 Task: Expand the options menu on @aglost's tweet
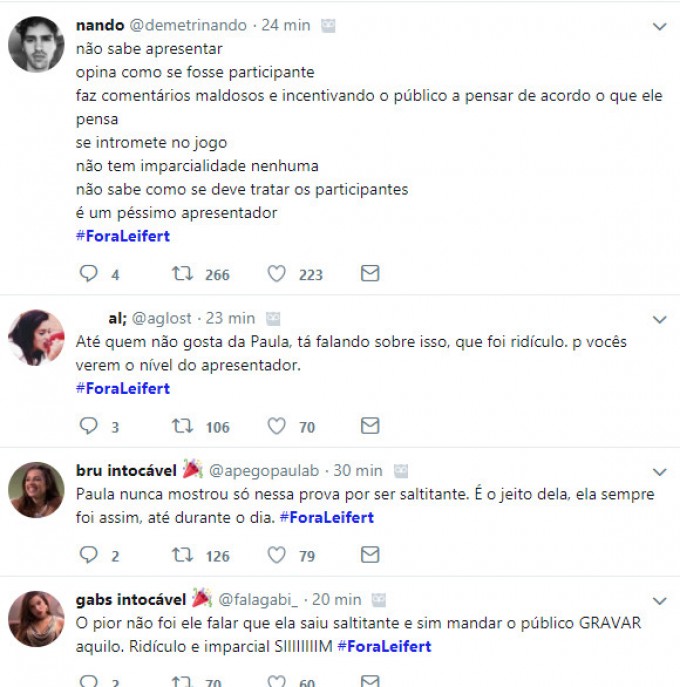[659, 320]
